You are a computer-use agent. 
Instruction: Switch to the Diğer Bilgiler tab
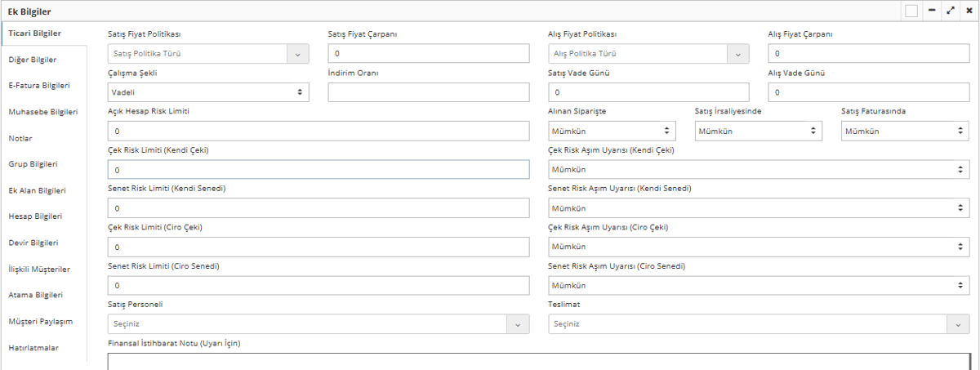32,60
